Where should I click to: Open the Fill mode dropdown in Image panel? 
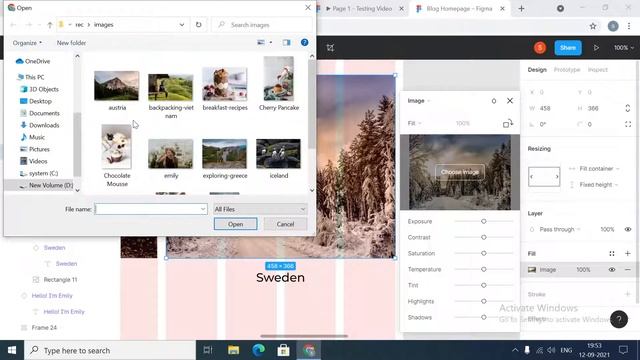point(414,123)
